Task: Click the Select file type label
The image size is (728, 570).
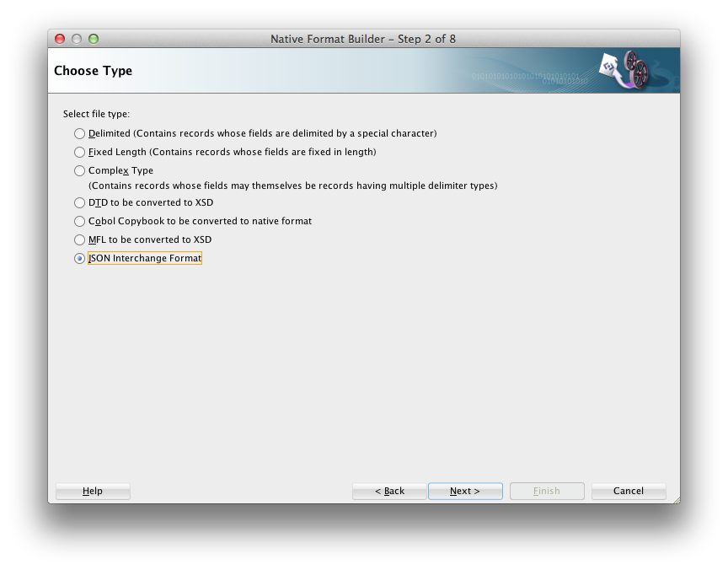Action: coord(99,114)
